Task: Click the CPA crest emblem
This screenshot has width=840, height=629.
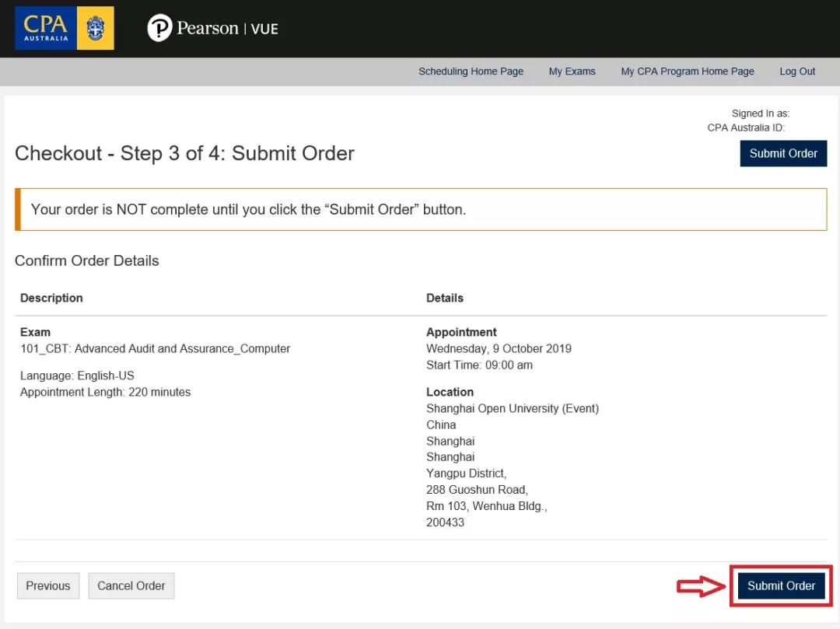Action: (x=96, y=28)
